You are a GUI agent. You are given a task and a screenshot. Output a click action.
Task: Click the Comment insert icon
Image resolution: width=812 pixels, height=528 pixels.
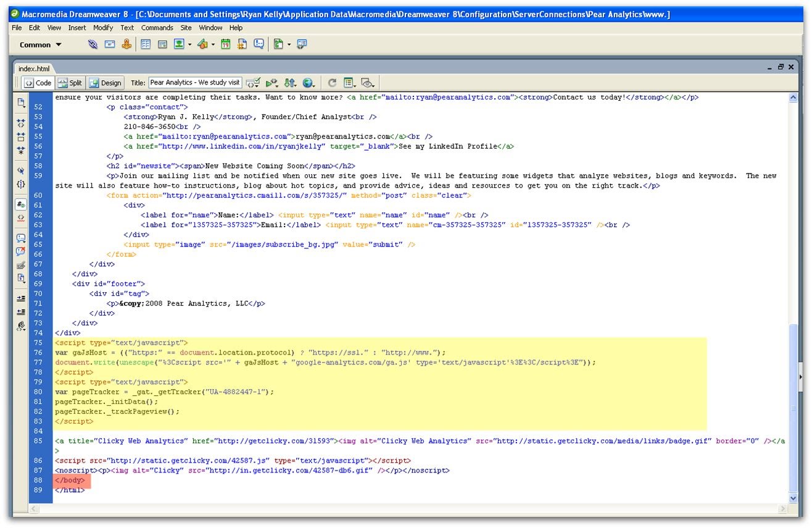pyautogui.click(x=259, y=44)
